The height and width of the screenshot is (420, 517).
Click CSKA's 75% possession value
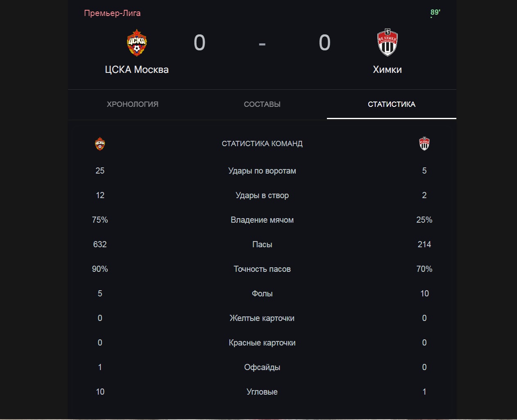point(100,220)
